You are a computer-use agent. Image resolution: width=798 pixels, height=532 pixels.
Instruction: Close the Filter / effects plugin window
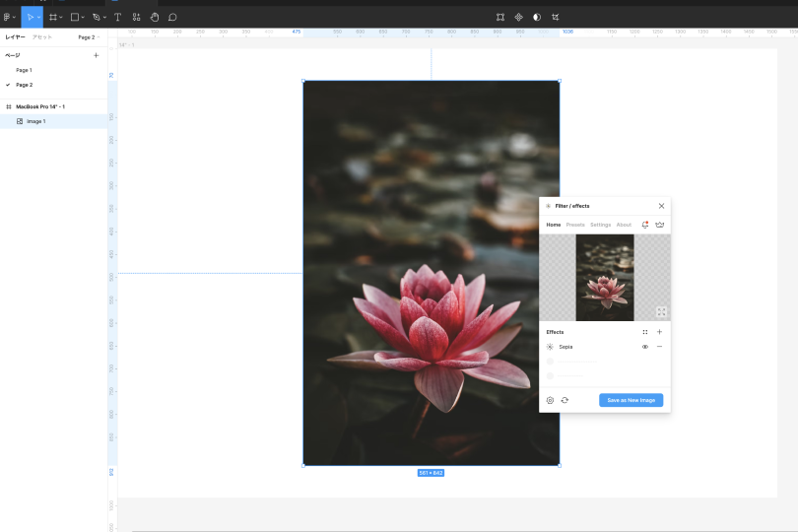click(661, 206)
